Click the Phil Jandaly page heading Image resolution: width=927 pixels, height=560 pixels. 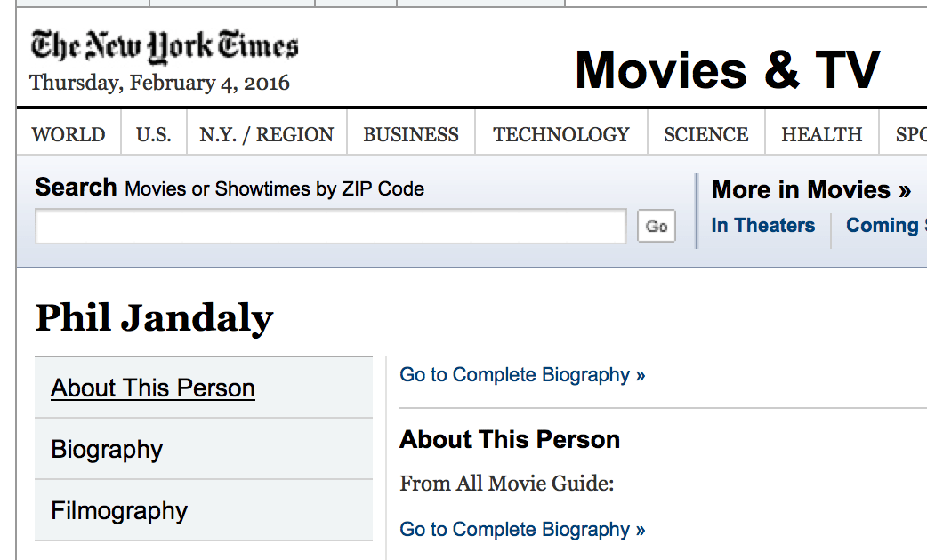pos(153,318)
